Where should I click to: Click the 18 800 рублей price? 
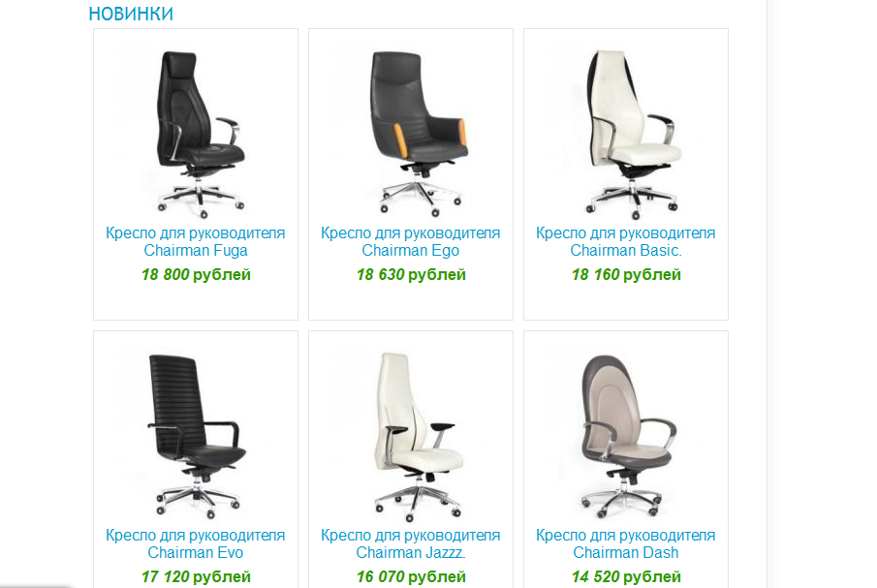coord(196,274)
